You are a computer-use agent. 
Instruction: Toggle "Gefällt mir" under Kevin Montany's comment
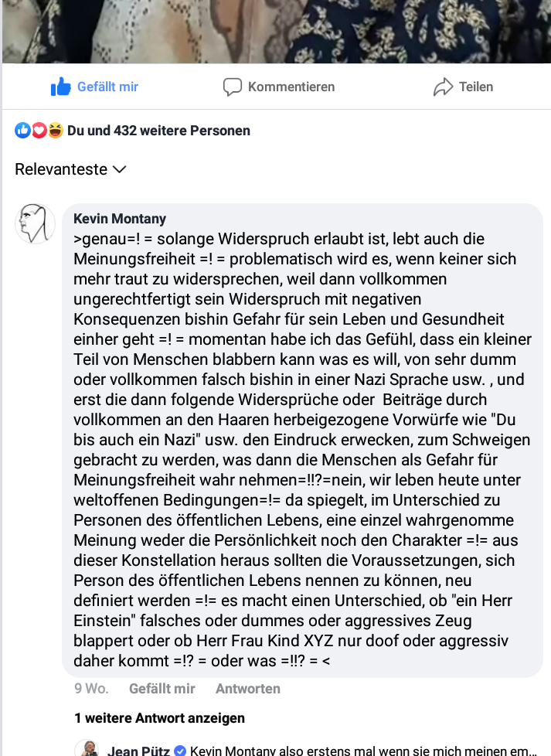pos(162,689)
